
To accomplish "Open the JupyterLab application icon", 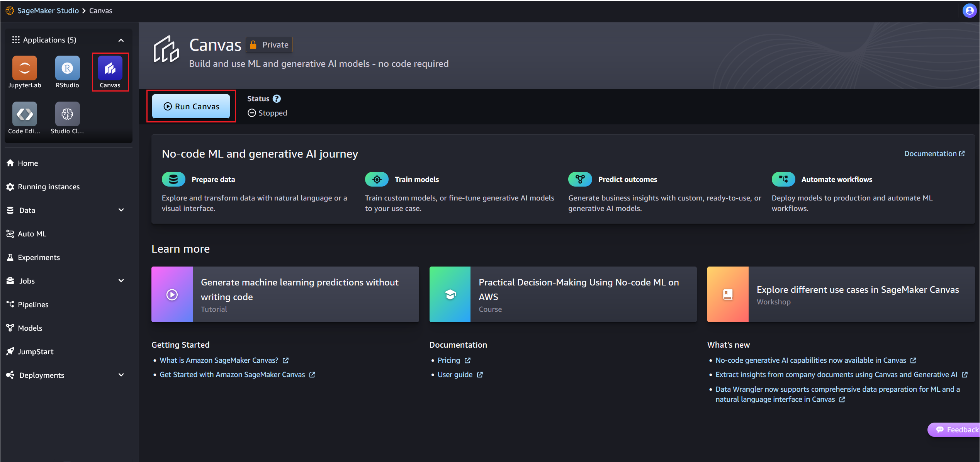I will [x=25, y=68].
